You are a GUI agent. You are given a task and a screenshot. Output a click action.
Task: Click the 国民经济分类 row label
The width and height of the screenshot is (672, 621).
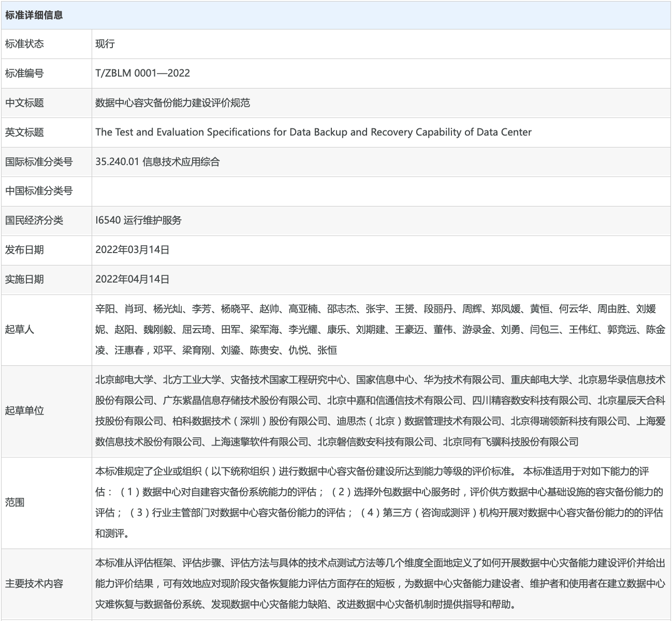[x=34, y=220]
